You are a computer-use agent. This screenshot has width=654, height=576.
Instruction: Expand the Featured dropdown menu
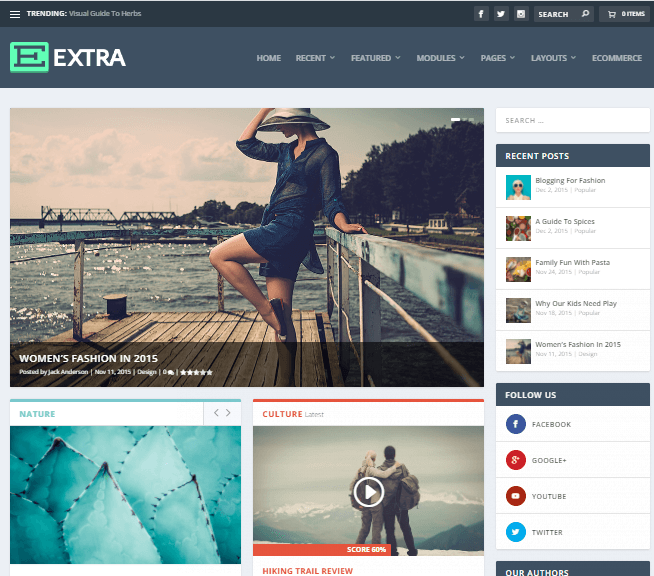coord(375,58)
